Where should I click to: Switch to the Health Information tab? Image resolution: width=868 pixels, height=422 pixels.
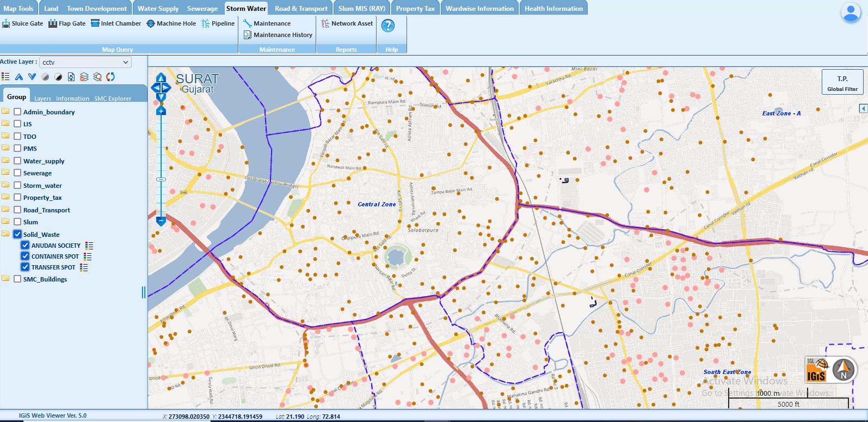pos(553,8)
